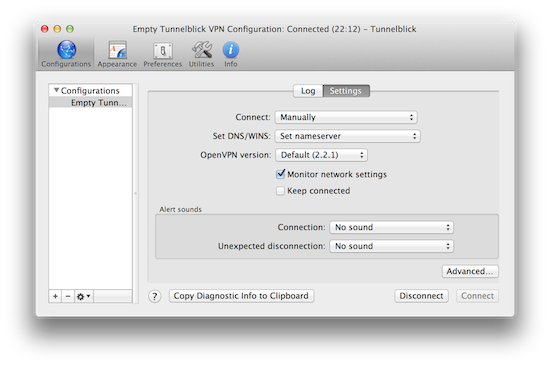Open the Connection alert sound dropdown
Image resolution: width=550 pixels, height=366 pixels.
[x=391, y=227]
